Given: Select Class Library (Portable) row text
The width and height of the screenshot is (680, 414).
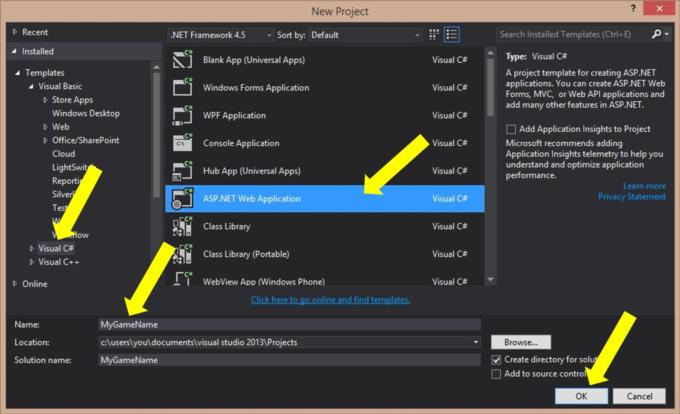Looking at the screenshot, I should point(246,254).
